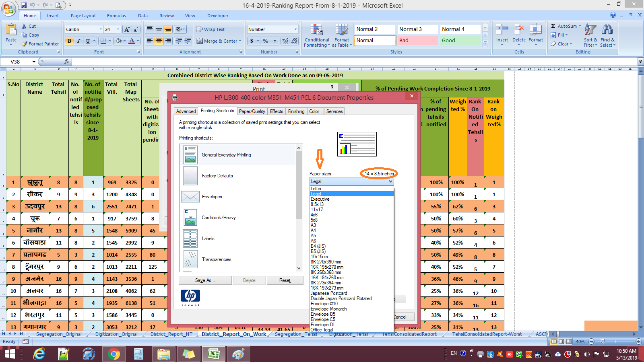Image resolution: width=644 pixels, height=362 pixels.
Task: Switch to the Finishing tab in printer properties
Action: point(296,111)
